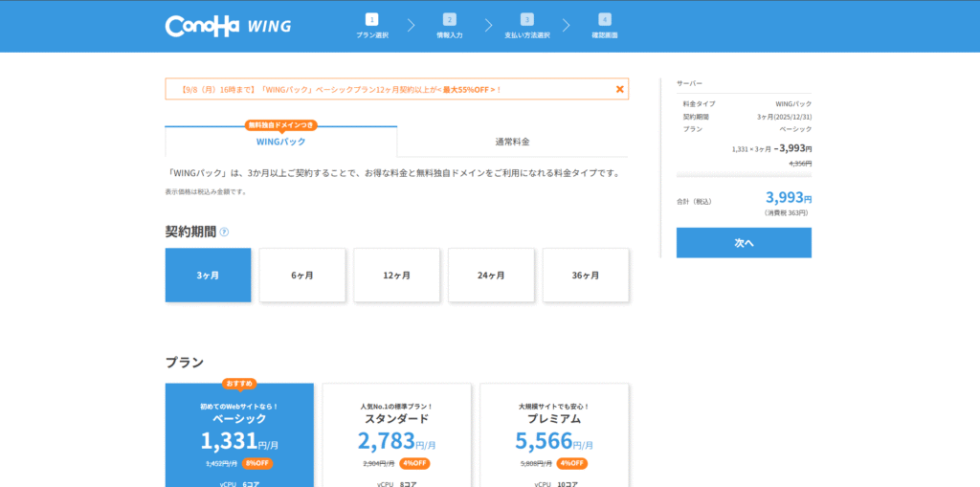
Task: Click the おすすめ badge
Action: click(239, 384)
